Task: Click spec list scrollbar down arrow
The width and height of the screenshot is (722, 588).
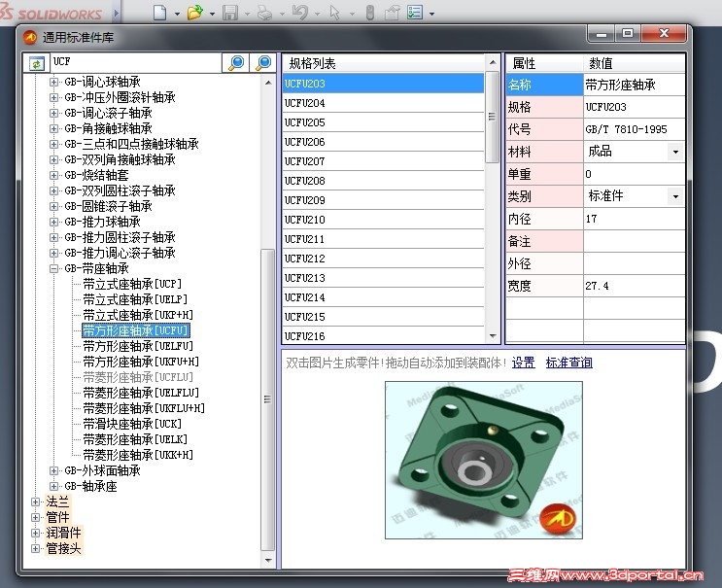Action: 493,336
